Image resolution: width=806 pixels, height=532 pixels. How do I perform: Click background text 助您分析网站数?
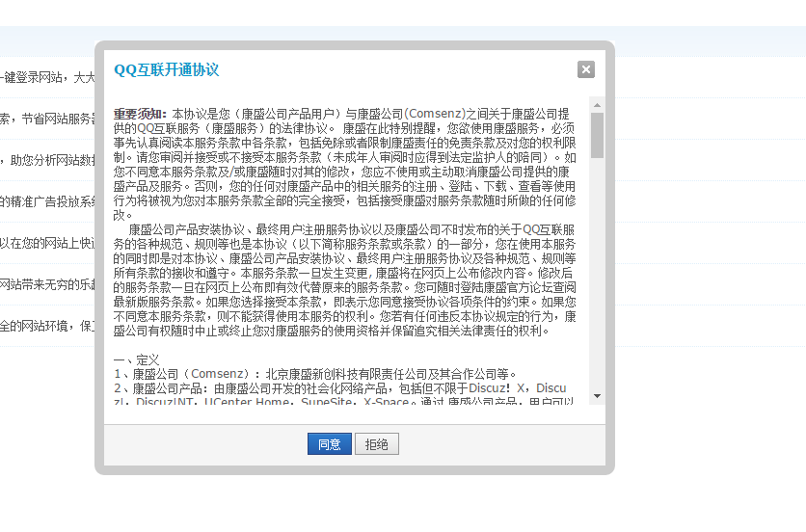tap(52, 160)
